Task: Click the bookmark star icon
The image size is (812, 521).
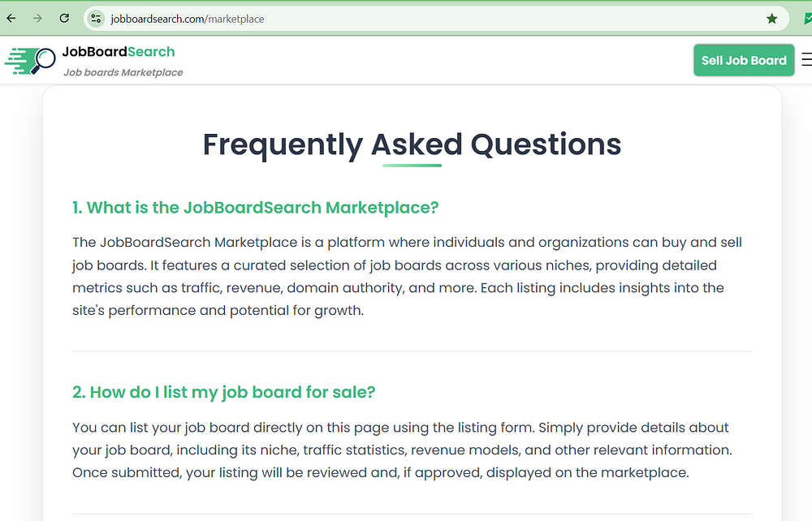Action: pos(771,18)
